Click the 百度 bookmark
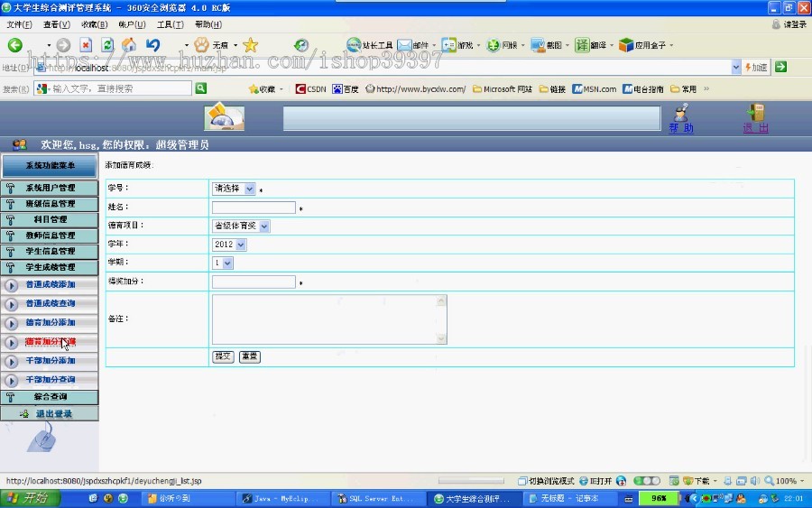812x508 pixels. (x=346, y=89)
